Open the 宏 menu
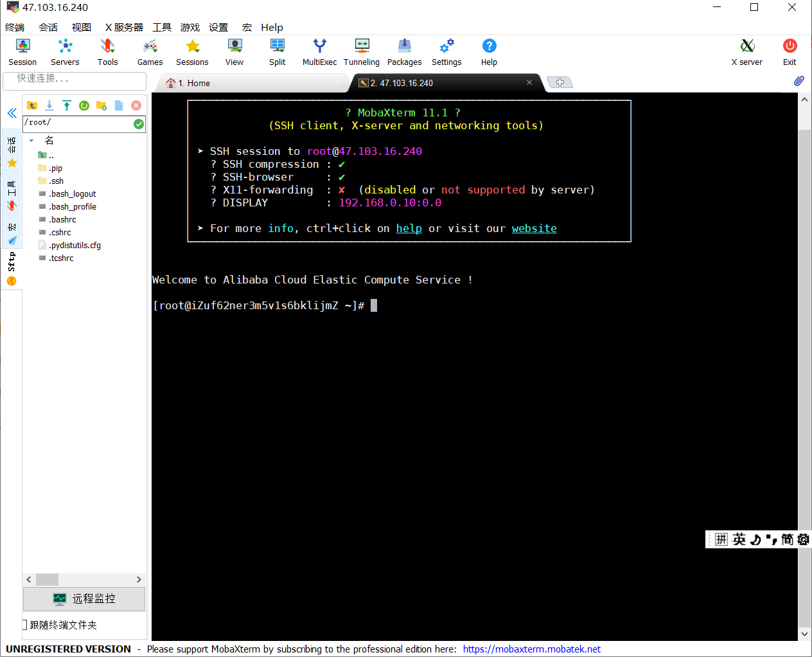 pos(247,28)
